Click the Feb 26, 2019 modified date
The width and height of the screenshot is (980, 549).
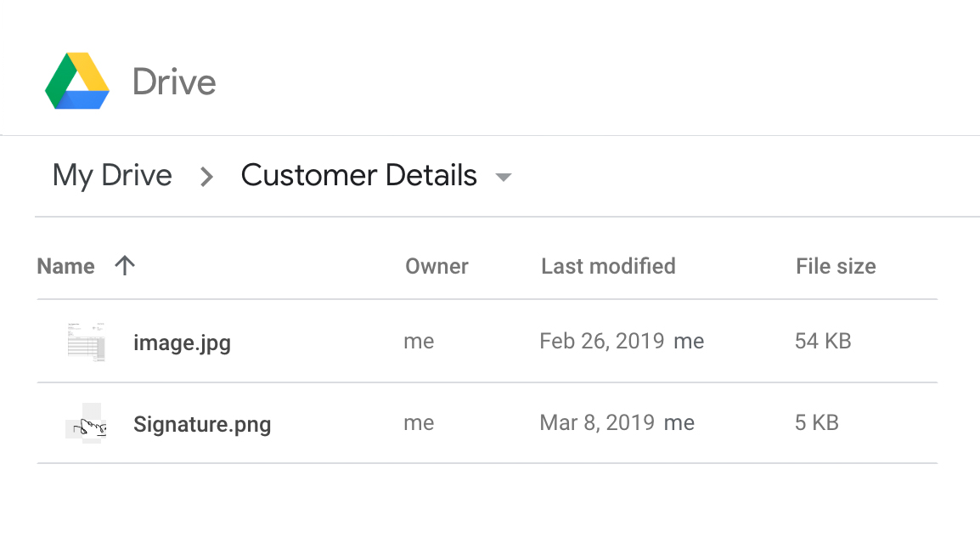pyautogui.click(x=601, y=342)
